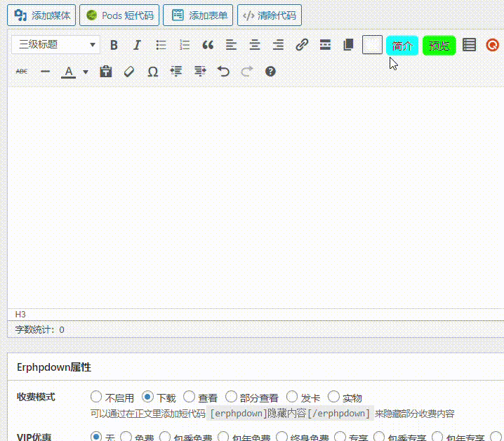
Task: Align text center
Action: click(x=255, y=45)
